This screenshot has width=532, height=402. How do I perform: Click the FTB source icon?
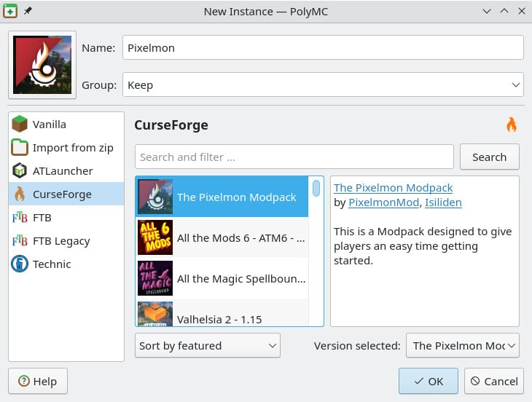coord(20,218)
